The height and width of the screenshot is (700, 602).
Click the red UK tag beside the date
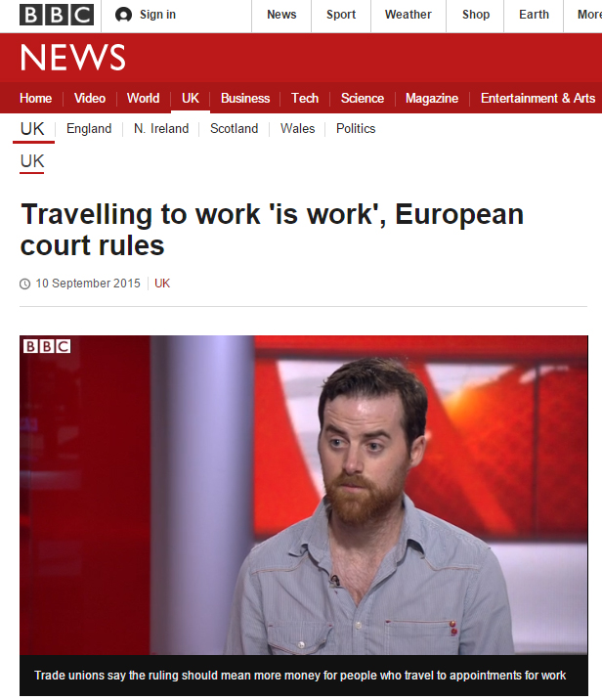click(162, 284)
